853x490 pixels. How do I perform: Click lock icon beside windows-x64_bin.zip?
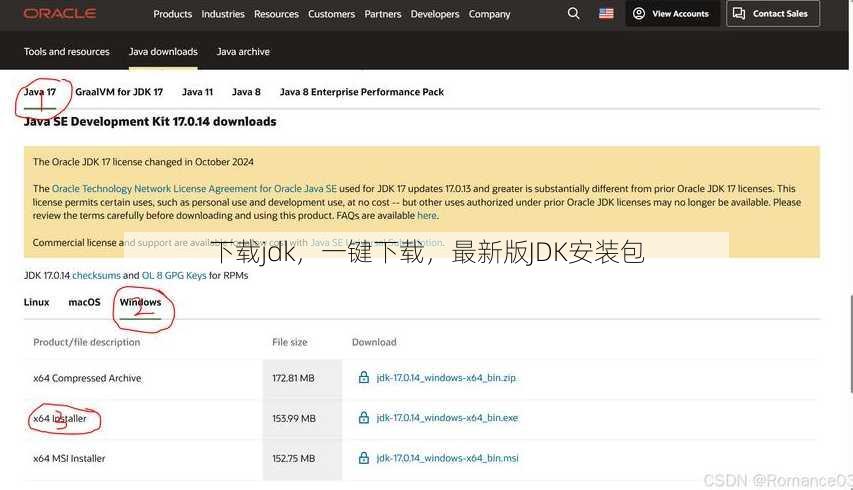364,377
